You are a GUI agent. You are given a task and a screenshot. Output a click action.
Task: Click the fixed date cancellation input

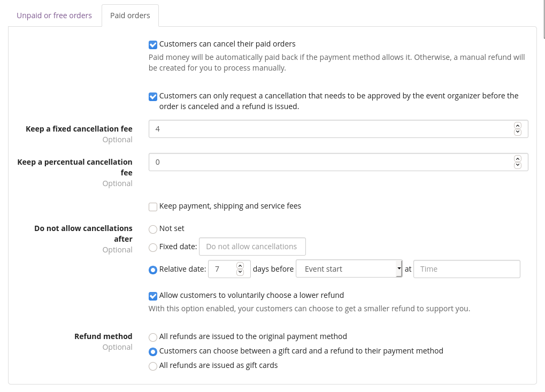point(252,247)
